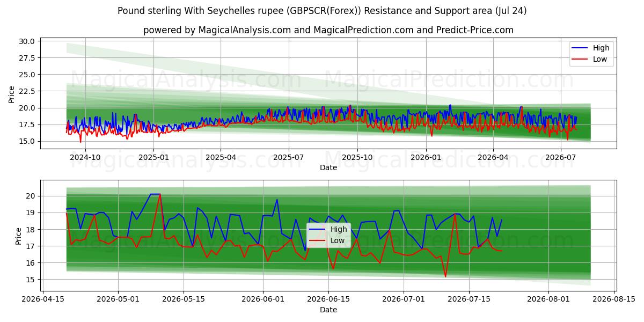Click 'High' in the bottom chart legend
Screen dimensions: 644x322
pos(339,229)
